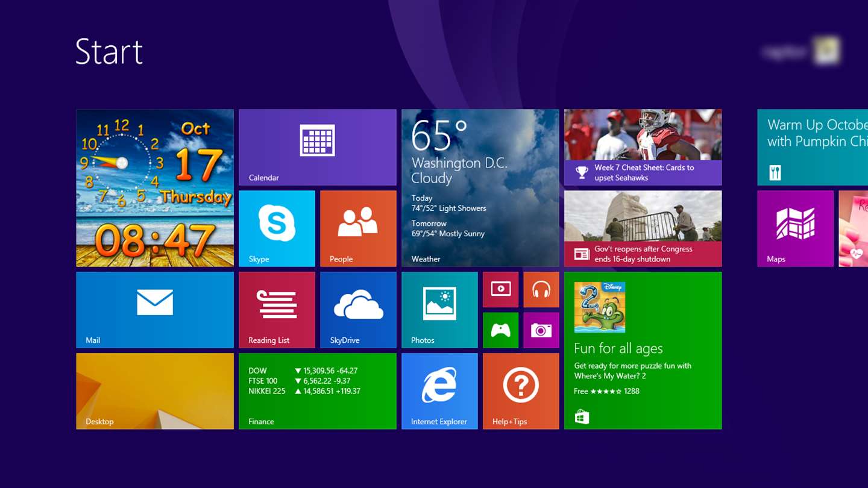Launch the Skype tile
The height and width of the screenshot is (488, 868).
277,229
